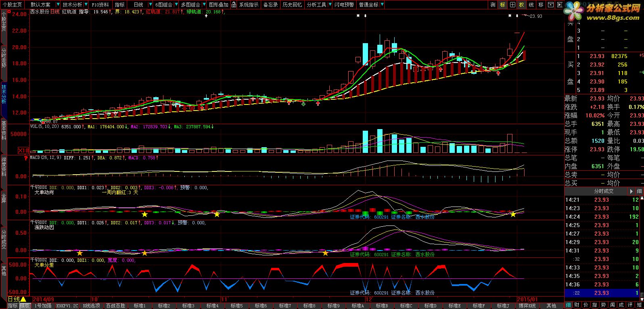Click the yellow triangle next to 日线
The width and height of the screenshot is (644, 309).
pos(23,299)
